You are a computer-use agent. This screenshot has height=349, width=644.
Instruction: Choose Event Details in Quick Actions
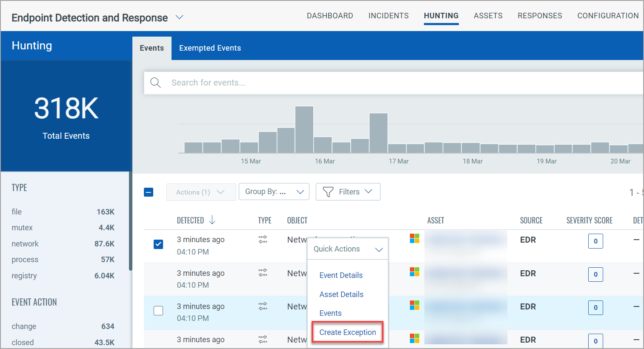point(341,275)
